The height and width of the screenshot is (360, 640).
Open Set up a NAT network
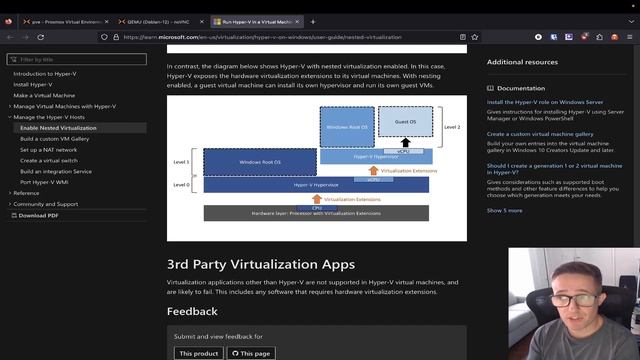pyautogui.click(x=48, y=150)
